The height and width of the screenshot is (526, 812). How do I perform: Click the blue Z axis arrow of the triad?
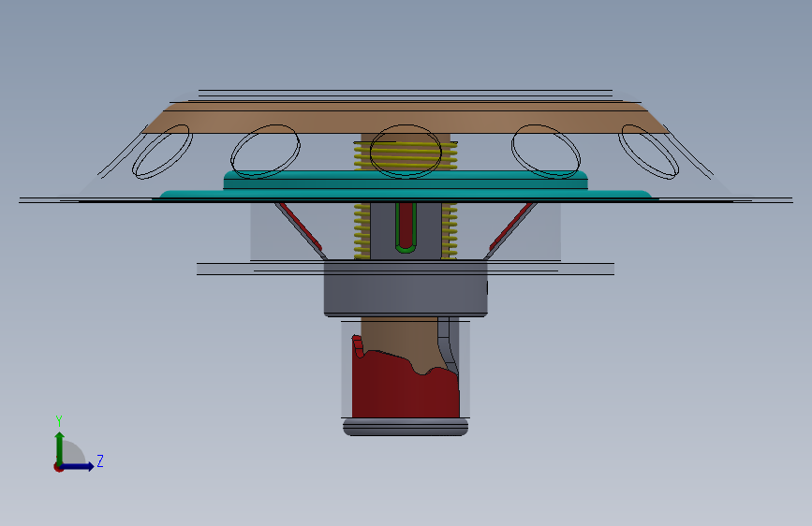[78, 466]
